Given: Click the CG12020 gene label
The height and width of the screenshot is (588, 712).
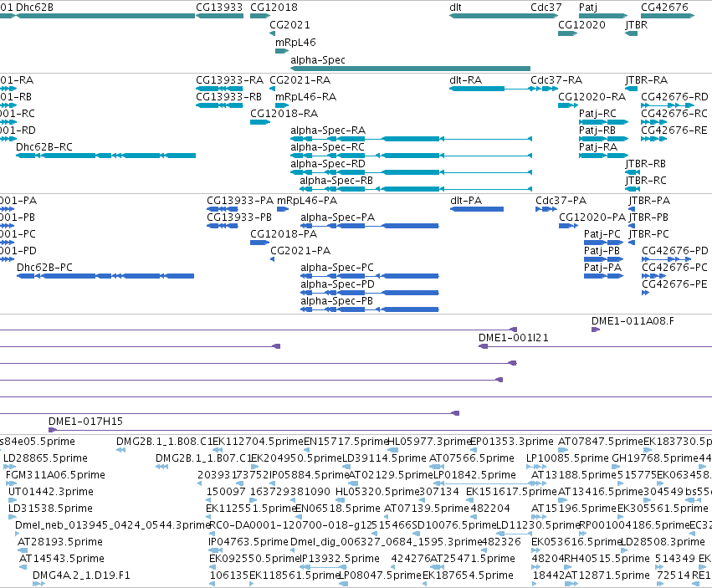Looking at the screenshot, I should (581, 24).
